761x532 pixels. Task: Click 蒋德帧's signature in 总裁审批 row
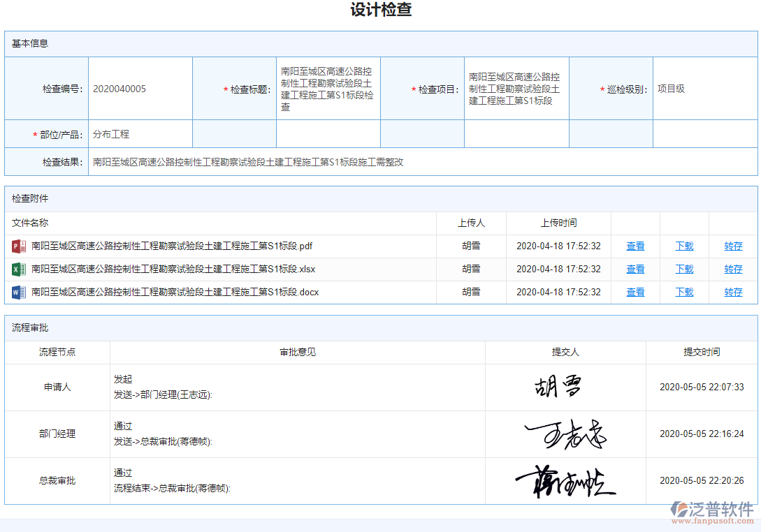point(565,480)
